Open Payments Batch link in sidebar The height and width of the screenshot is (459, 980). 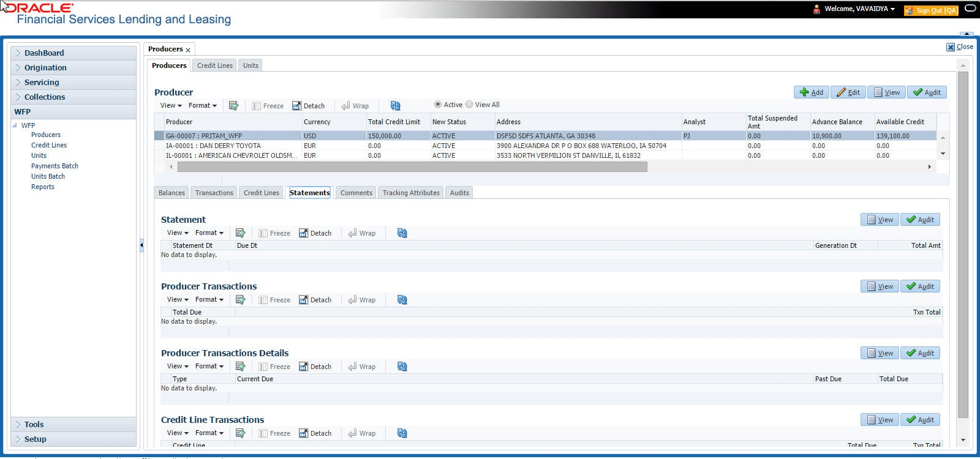click(55, 166)
